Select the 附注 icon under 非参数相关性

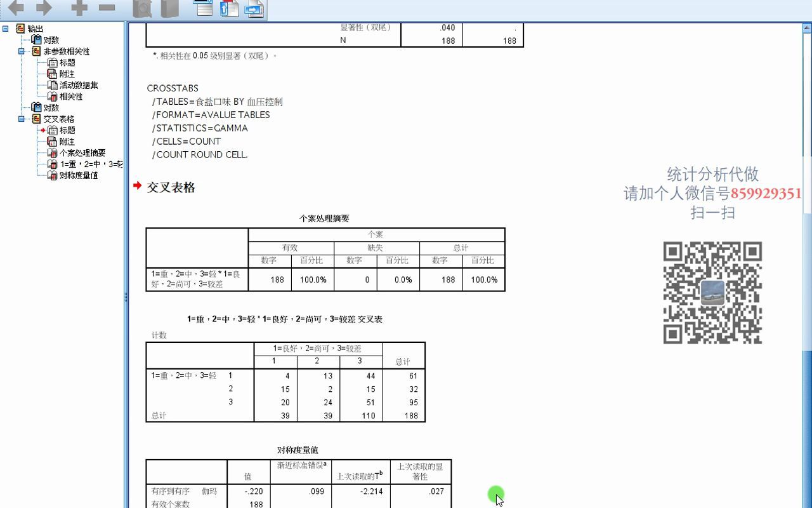[x=53, y=74]
